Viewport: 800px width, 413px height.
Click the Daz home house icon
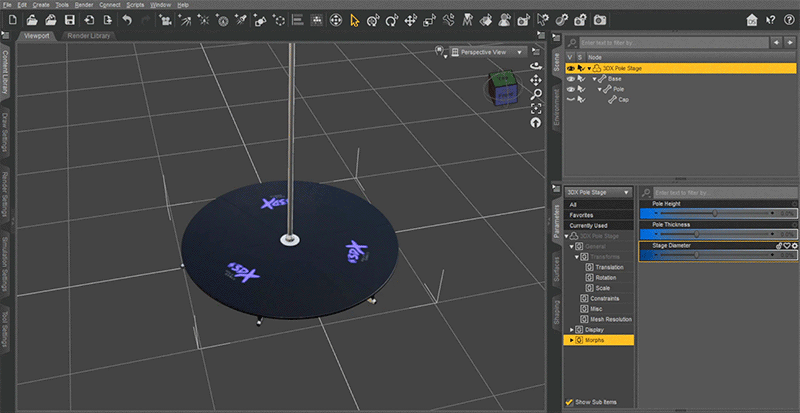point(752,20)
